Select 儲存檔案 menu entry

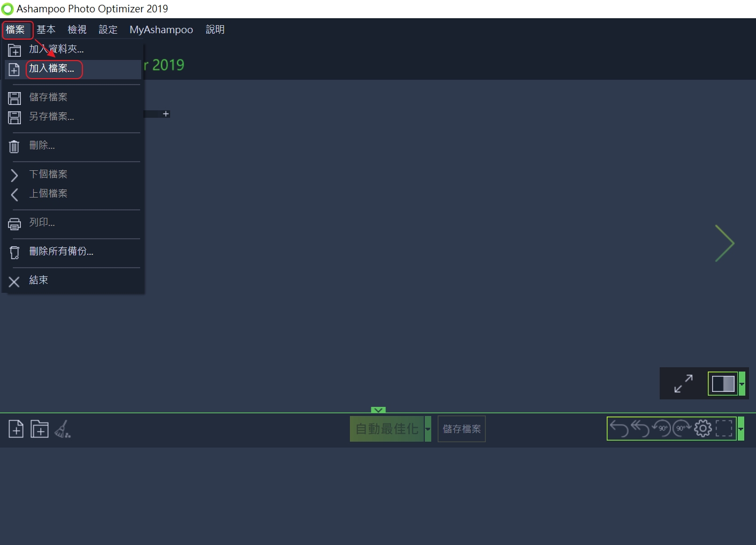pos(73,97)
